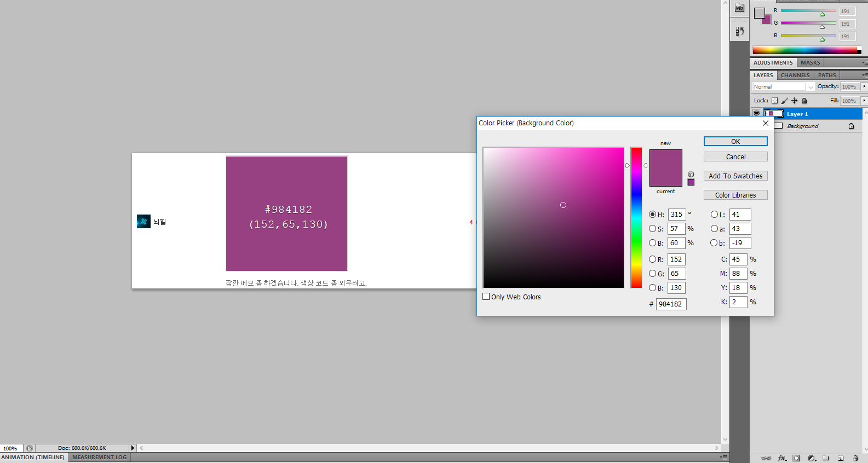This screenshot has width=868, height=463.
Task: Click the Lock transparent pixels icon
Action: pos(774,101)
